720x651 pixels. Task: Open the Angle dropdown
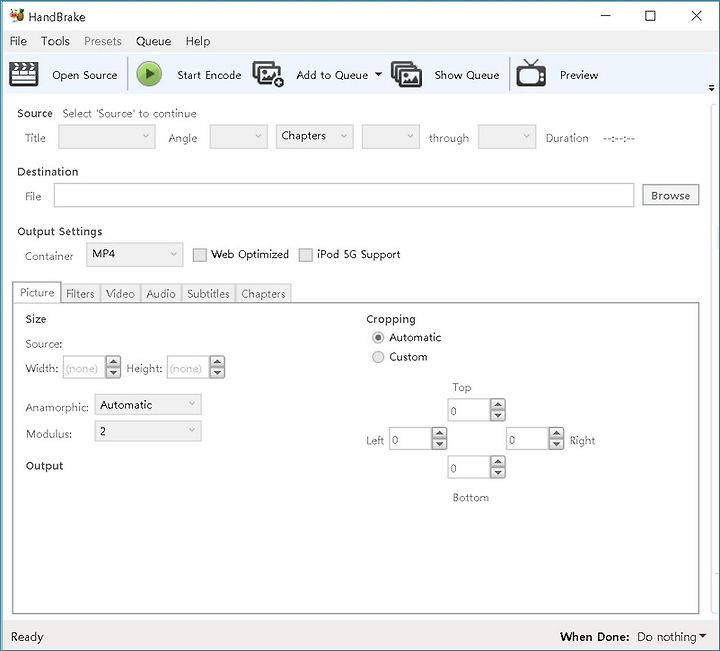pos(238,136)
